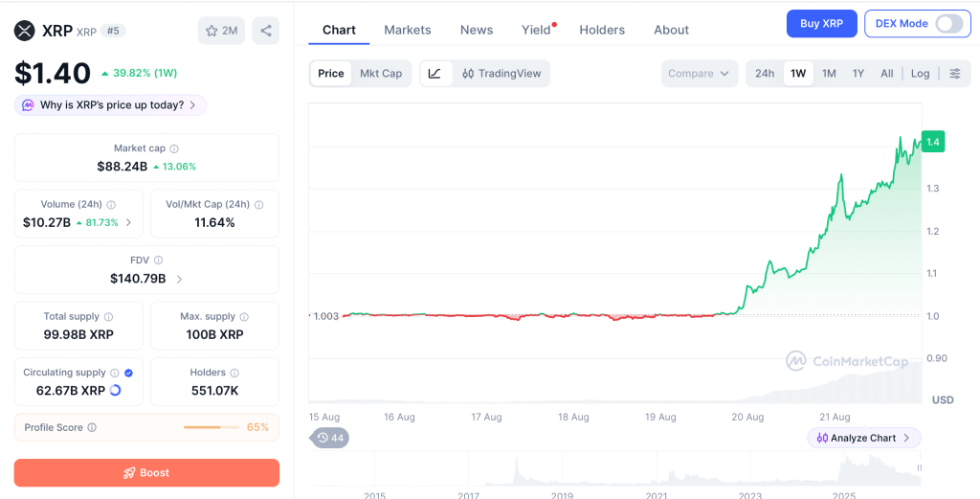Set chart range to 1M
The width and height of the screenshot is (980, 499).
pos(829,74)
